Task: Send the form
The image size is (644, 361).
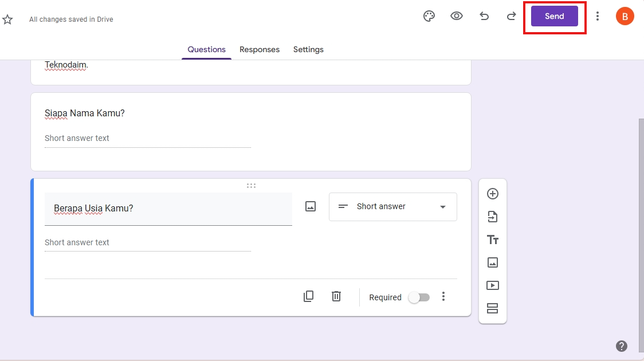Action: tap(554, 16)
